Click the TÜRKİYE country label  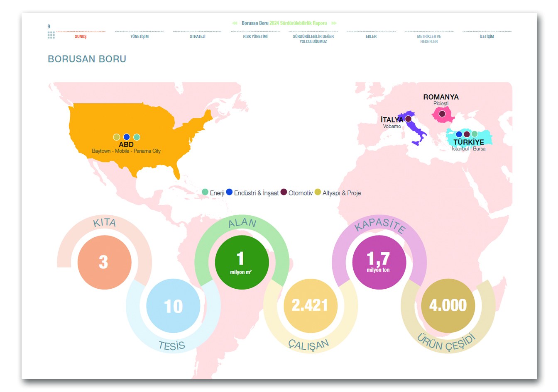click(x=469, y=142)
